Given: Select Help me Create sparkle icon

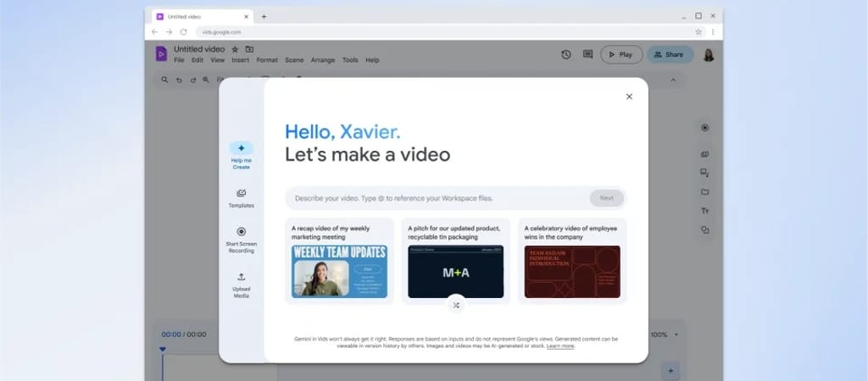Looking at the screenshot, I should tap(241, 148).
